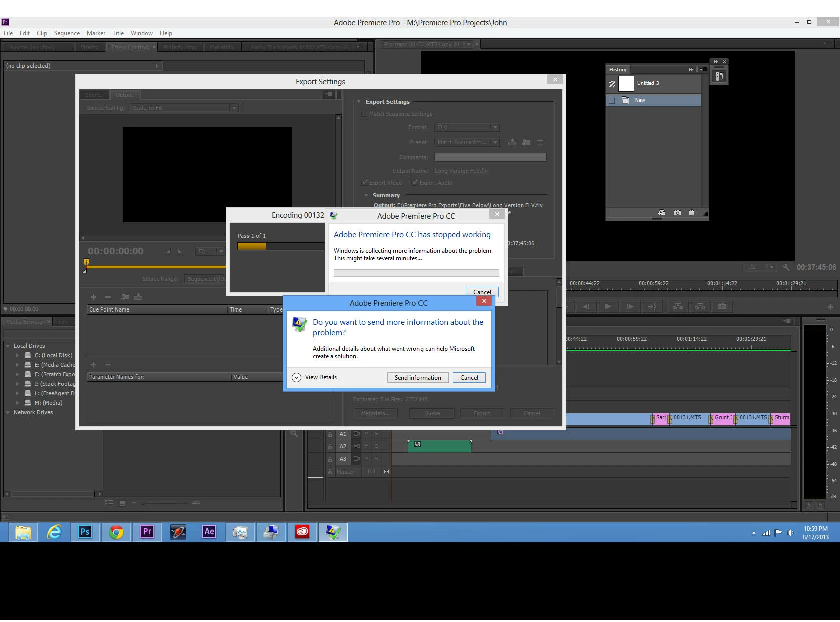
Task: Click the Program monitor Extract icon
Action: point(700,306)
